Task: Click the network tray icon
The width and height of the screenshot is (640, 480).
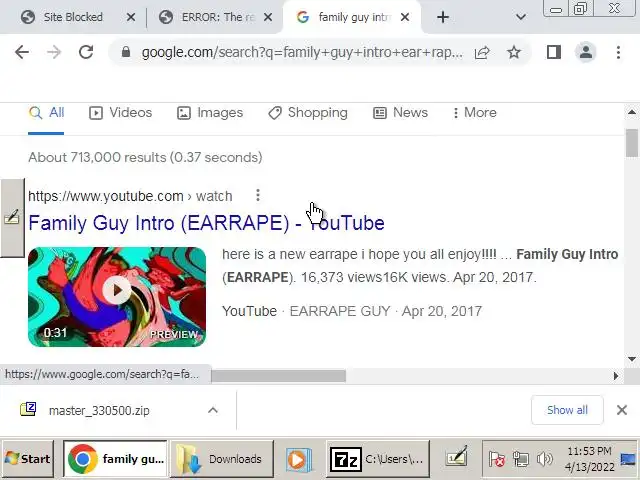Action: [x=521, y=459]
